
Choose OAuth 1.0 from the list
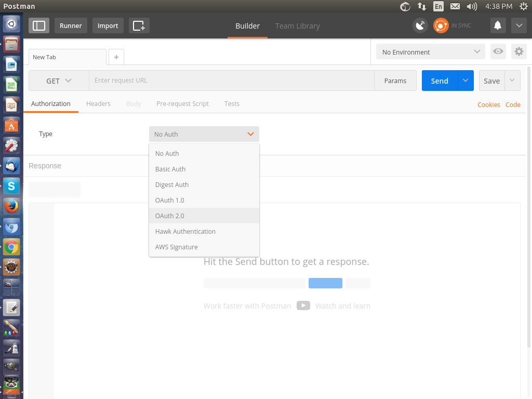[x=204, y=200]
